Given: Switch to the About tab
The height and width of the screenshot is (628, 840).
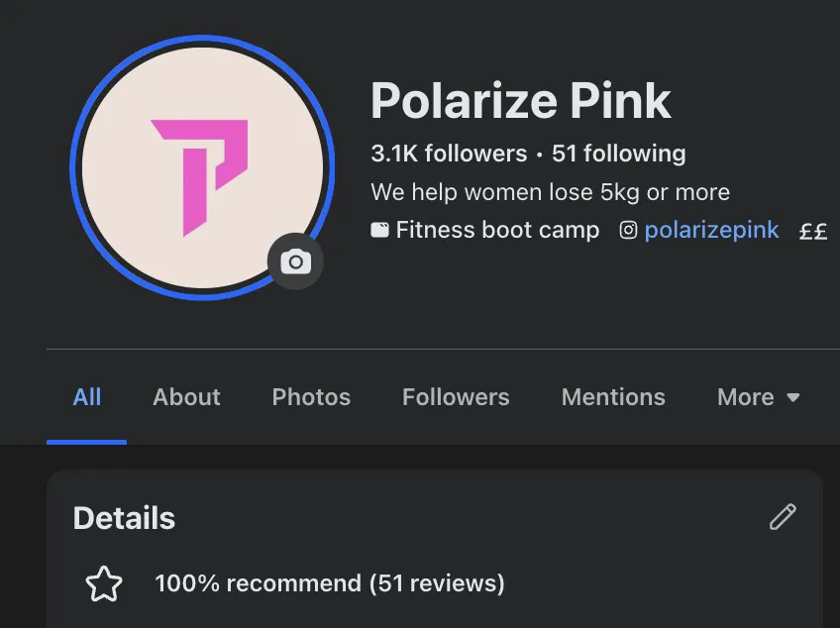Looking at the screenshot, I should [x=186, y=397].
